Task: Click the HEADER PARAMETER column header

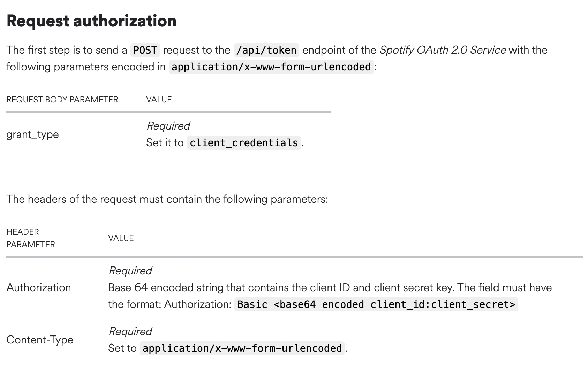Action: pos(31,238)
